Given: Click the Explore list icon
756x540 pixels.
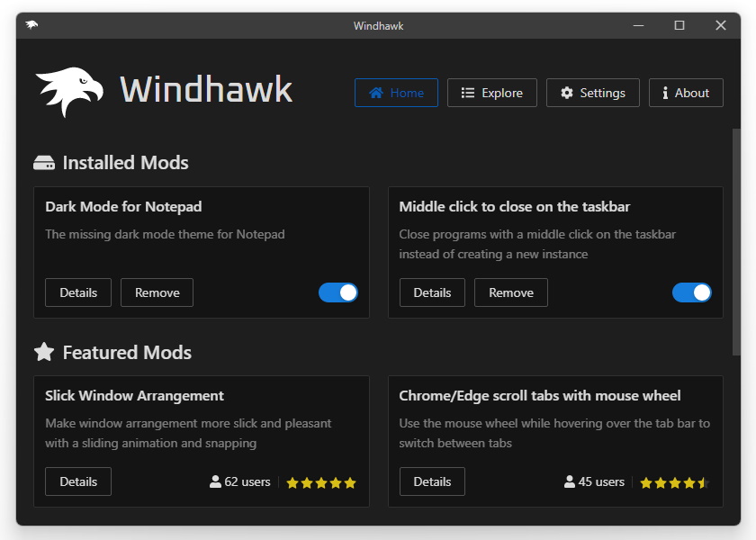Looking at the screenshot, I should [467, 92].
